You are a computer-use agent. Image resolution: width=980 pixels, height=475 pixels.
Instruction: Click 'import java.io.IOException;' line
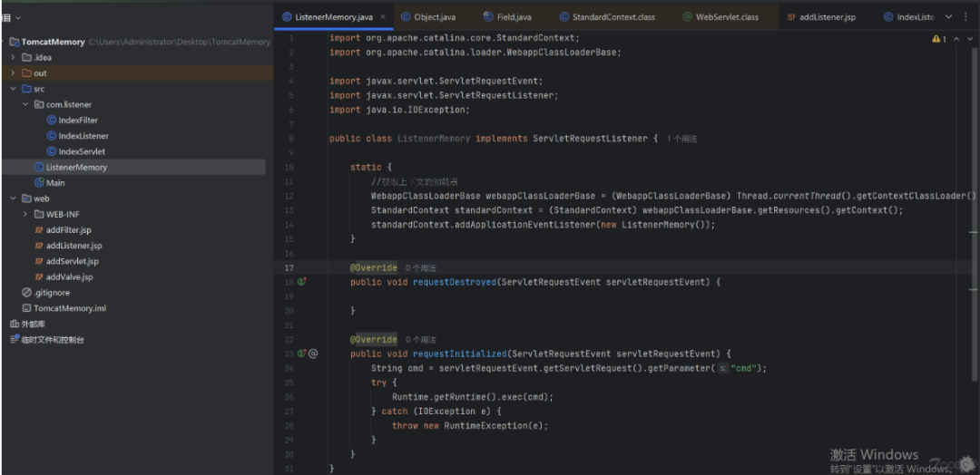[x=399, y=110]
